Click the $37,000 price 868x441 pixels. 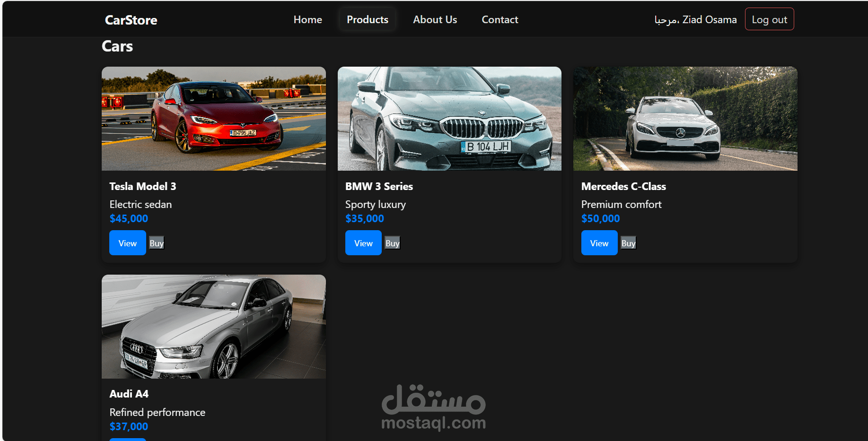tap(129, 426)
